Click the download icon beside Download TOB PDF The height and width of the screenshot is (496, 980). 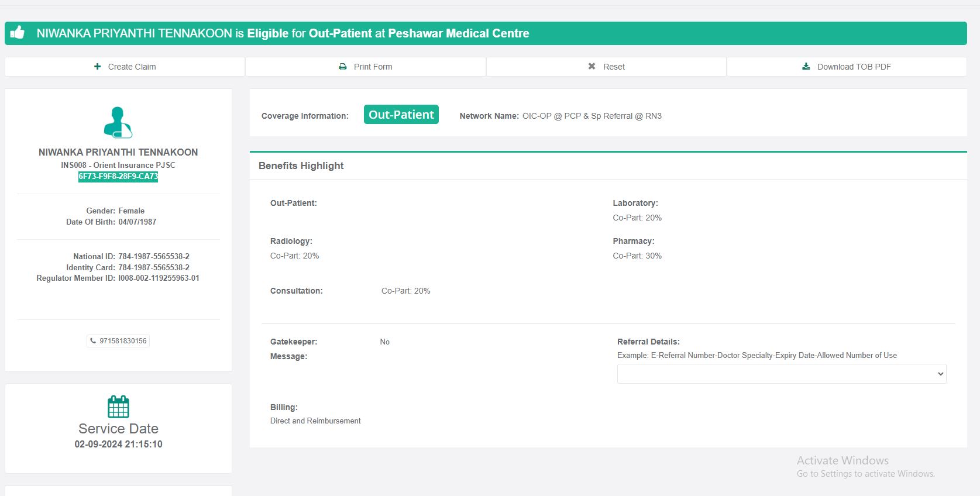tap(806, 67)
